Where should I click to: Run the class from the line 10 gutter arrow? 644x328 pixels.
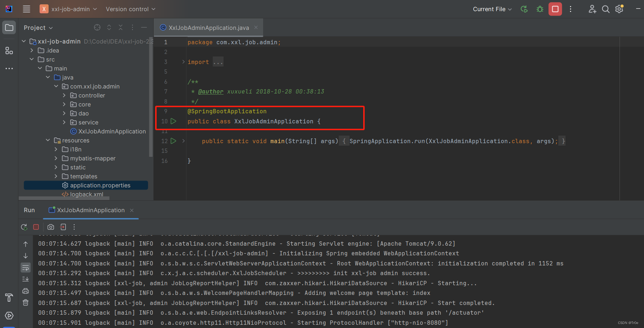[174, 121]
